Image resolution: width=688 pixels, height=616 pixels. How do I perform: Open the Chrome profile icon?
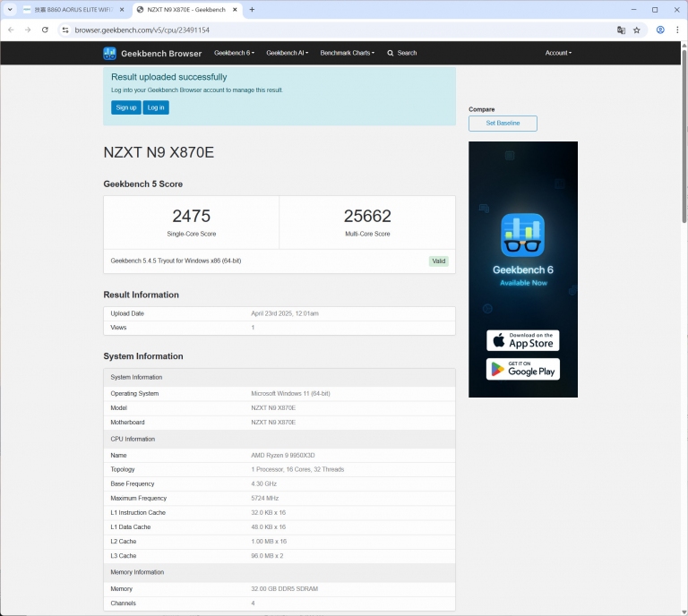pyautogui.click(x=660, y=30)
